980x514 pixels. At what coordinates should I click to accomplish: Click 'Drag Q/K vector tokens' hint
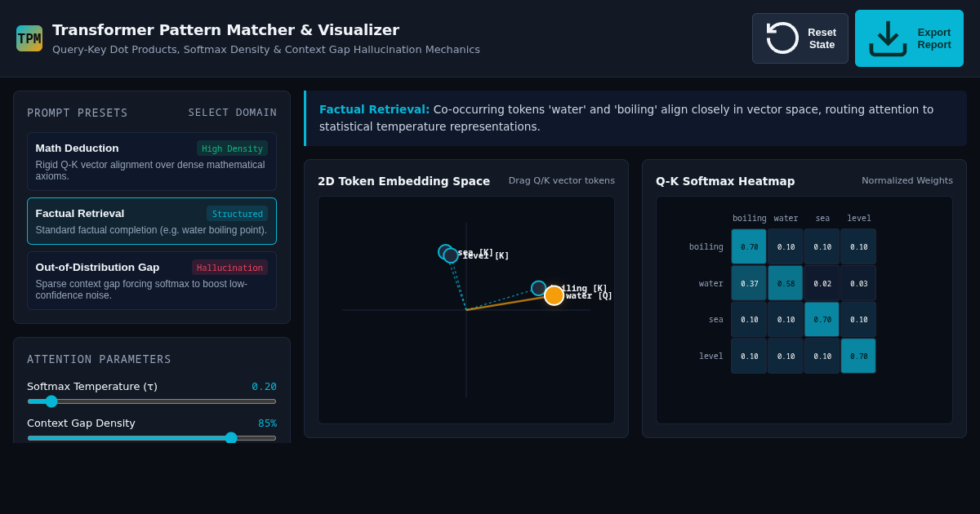click(562, 181)
